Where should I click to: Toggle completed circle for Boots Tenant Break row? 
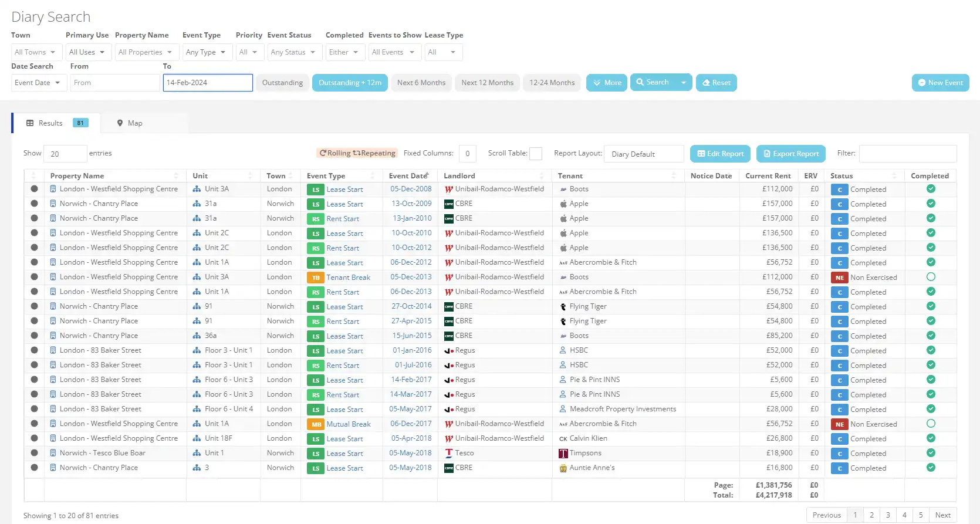[x=931, y=277]
